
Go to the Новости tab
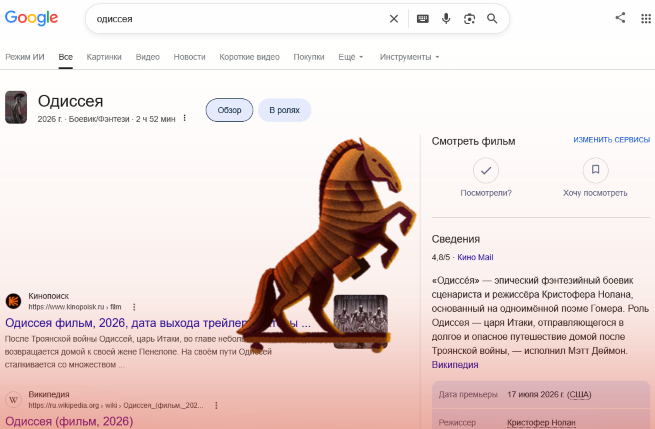click(x=189, y=57)
